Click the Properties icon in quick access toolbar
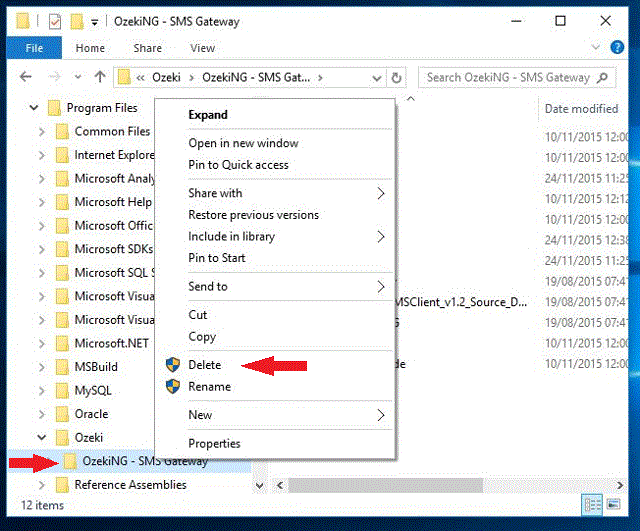 pos(56,20)
